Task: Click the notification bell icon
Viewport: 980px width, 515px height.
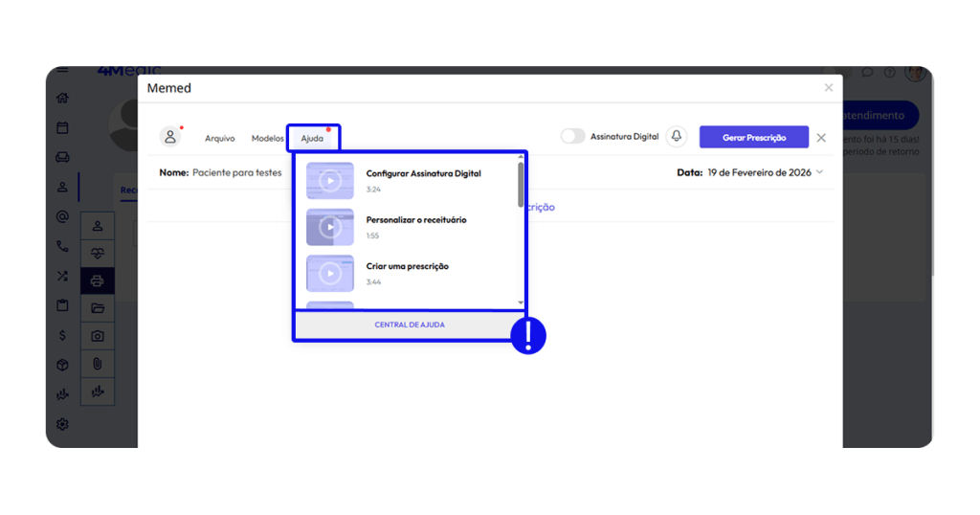Action: [x=677, y=137]
